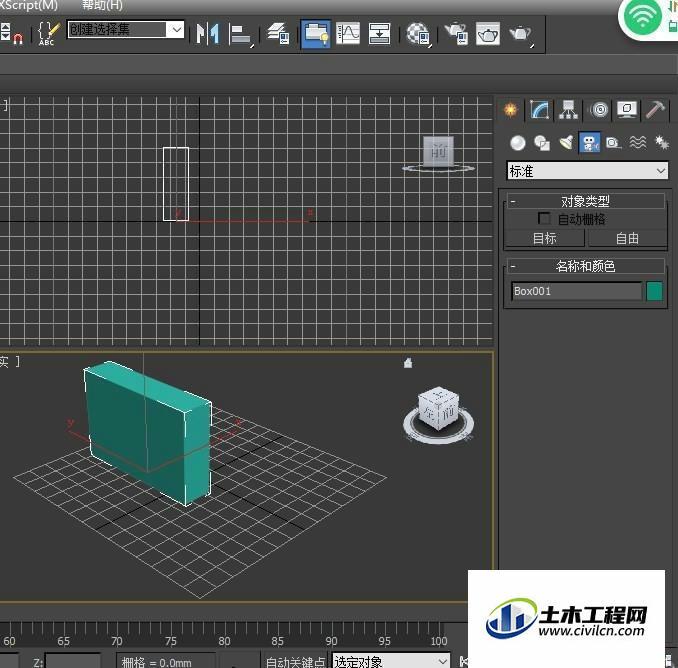Open the Help (帮助) menu
Image resolution: width=678 pixels, height=668 pixels.
[x=102, y=5]
